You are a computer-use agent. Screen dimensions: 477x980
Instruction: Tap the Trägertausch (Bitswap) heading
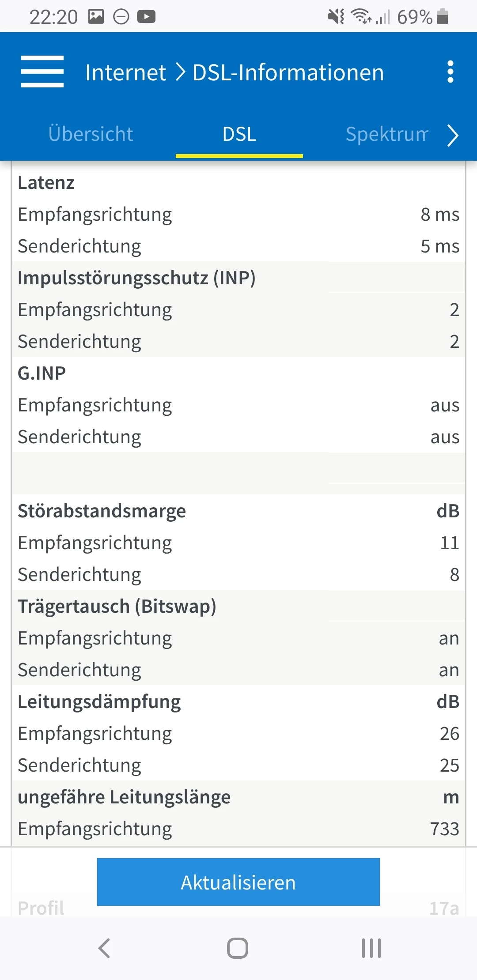point(117,606)
